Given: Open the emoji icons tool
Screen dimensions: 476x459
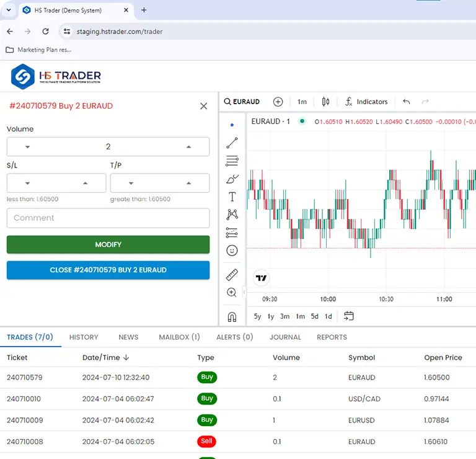Looking at the screenshot, I should click(x=232, y=251).
